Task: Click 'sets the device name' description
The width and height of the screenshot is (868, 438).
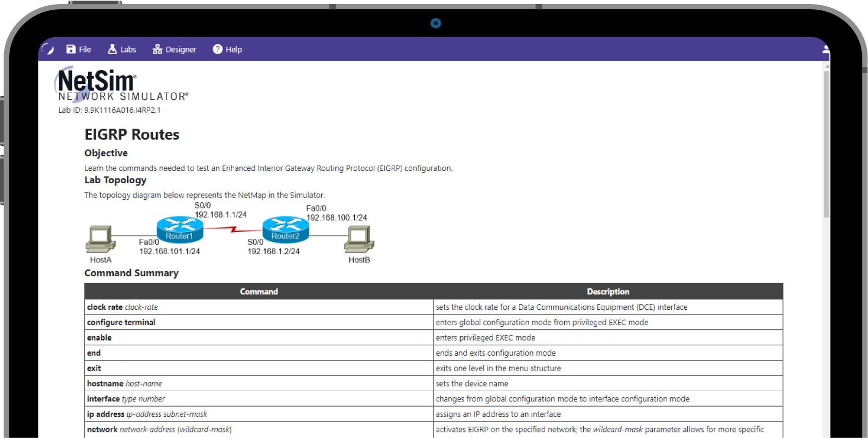Action: (x=608, y=383)
